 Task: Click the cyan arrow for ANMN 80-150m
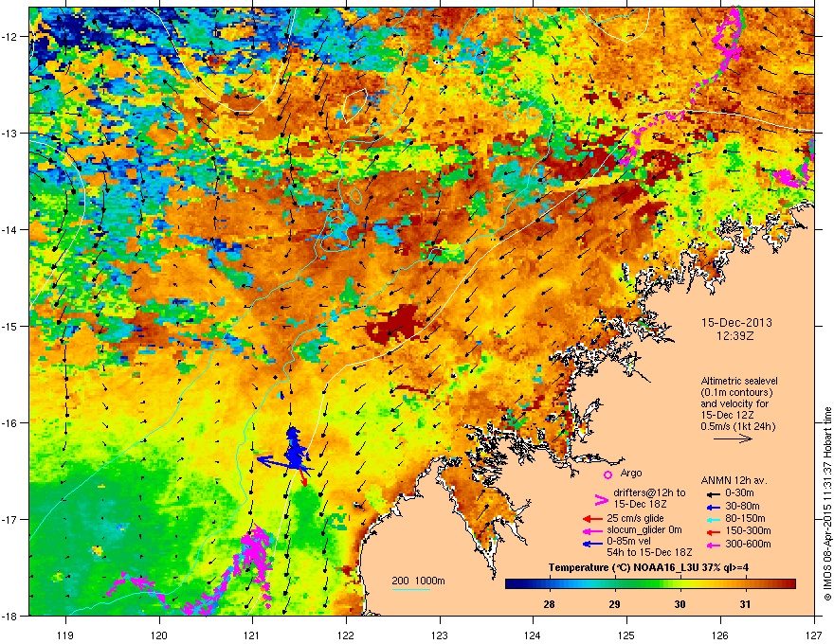[x=712, y=519]
